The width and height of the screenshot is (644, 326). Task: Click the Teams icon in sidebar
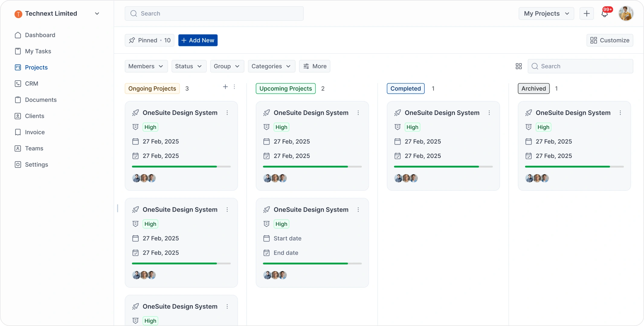point(18,148)
